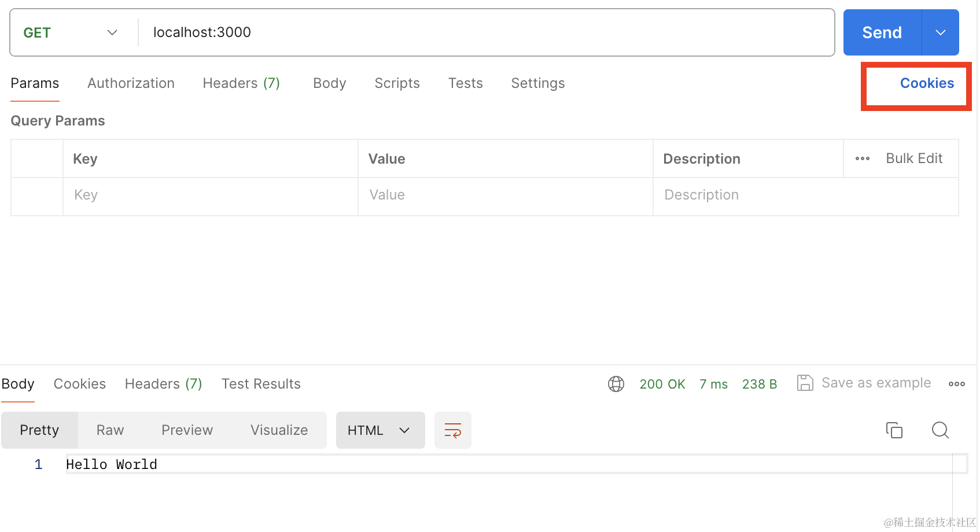
Task: Switch to Preview response view
Action: click(187, 430)
